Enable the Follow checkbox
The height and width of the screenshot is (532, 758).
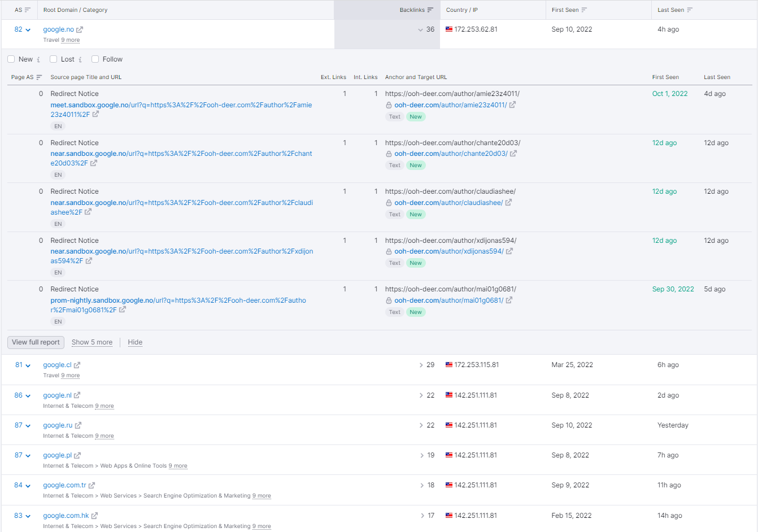point(95,59)
